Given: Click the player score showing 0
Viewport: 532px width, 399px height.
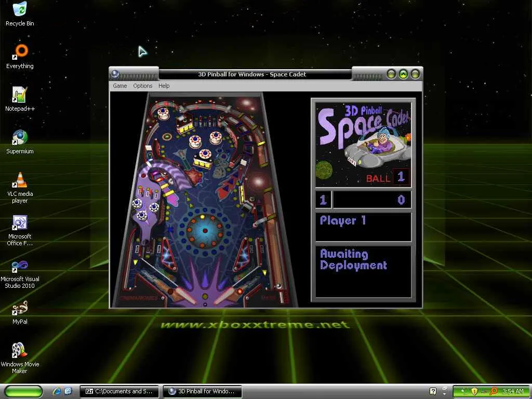Looking at the screenshot, I should point(402,200).
